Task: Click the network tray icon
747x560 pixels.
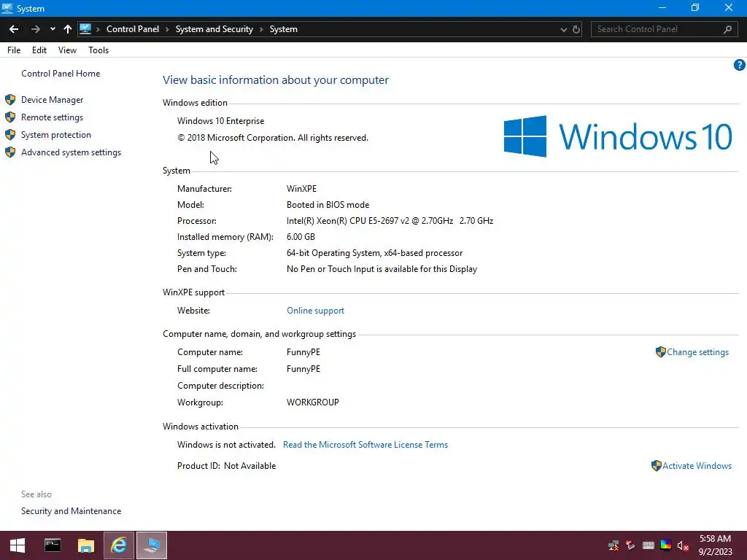Action: point(614,545)
